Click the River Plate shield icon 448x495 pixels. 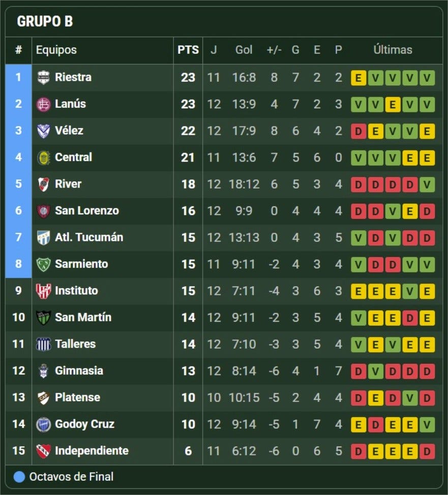click(43, 184)
